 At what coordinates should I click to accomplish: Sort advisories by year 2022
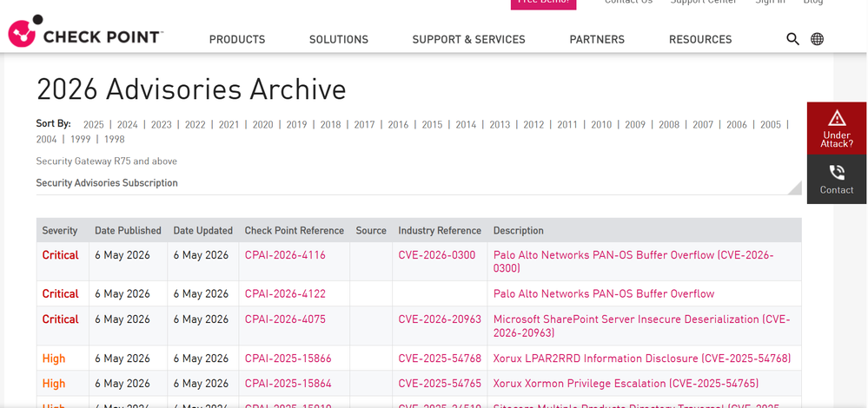point(195,125)
